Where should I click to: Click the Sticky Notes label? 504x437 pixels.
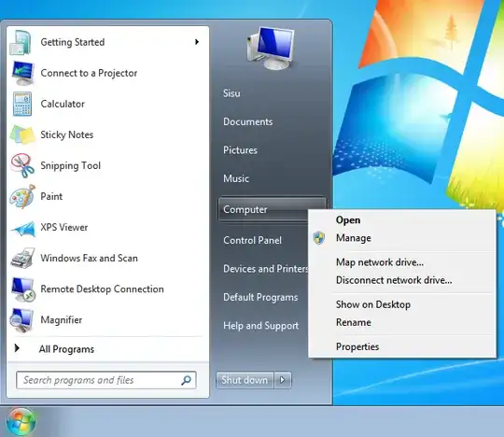[x=66, y=134]
